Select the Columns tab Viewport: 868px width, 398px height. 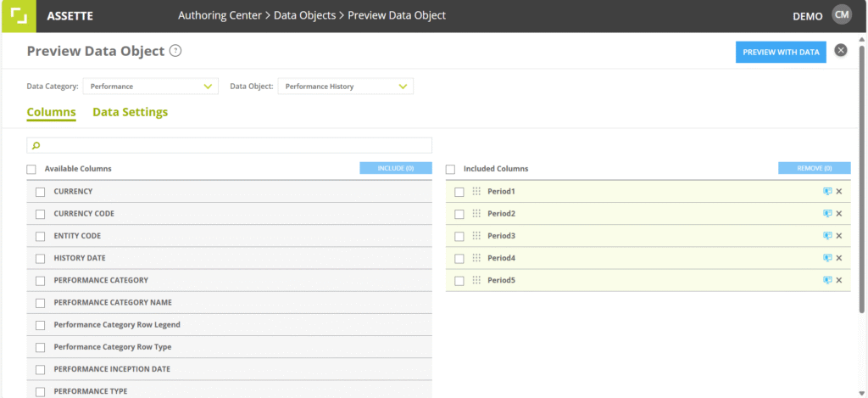(51, 112)
